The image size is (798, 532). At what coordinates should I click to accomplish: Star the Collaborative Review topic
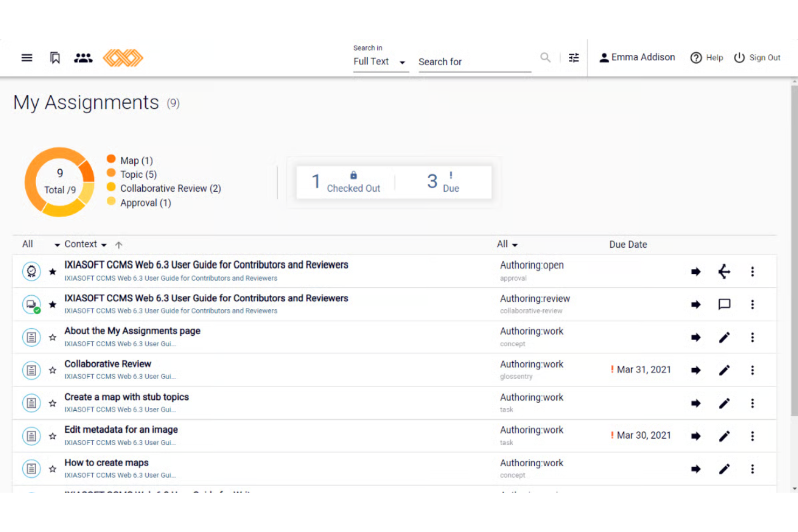(52, 370)
